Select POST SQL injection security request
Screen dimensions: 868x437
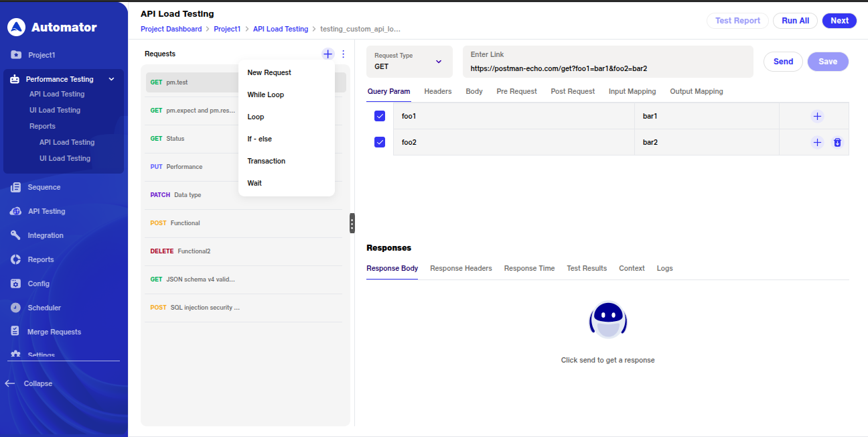pos(243,308)
